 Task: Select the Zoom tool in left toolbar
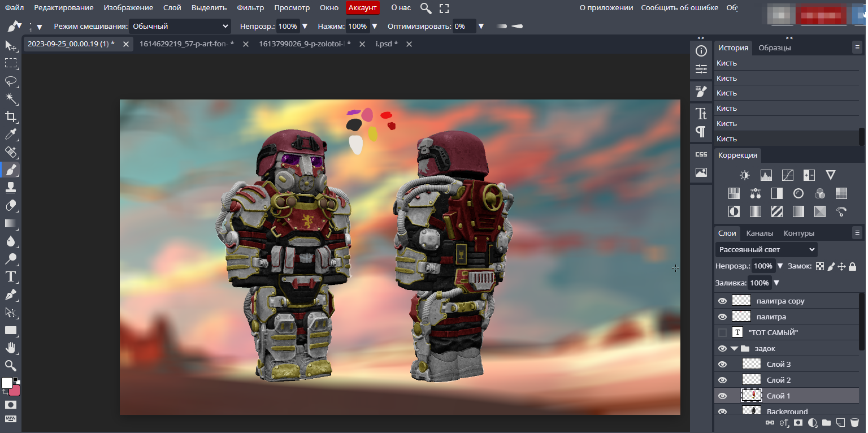pos(11,365)
